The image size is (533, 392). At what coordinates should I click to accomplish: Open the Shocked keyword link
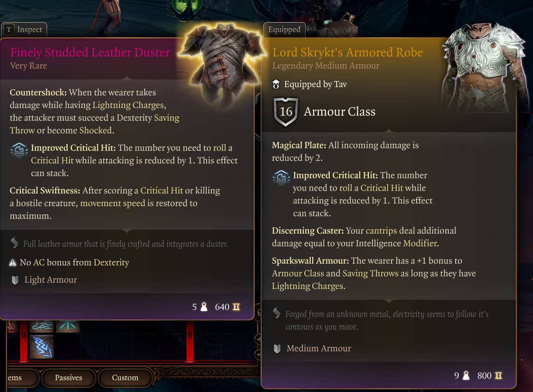96,131
